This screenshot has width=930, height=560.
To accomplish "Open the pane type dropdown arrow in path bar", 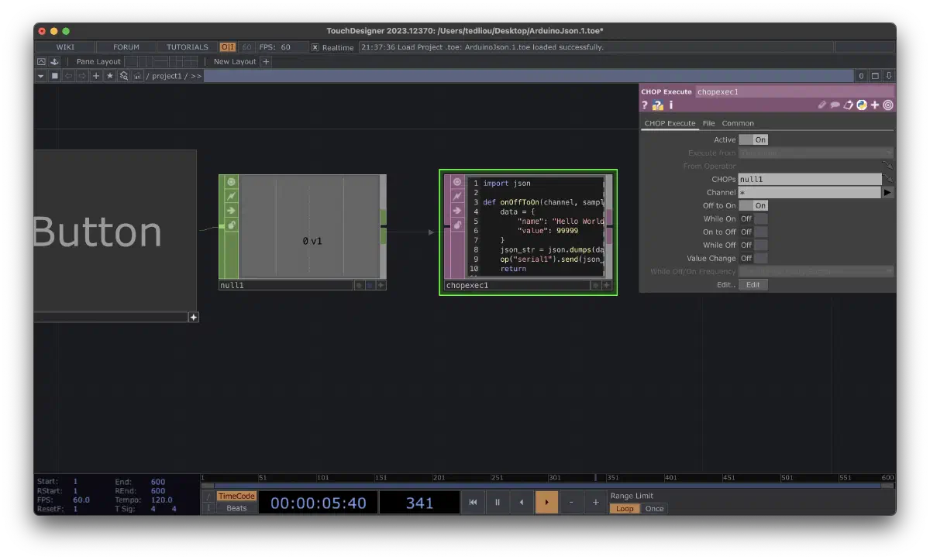I will click(41, 76).
